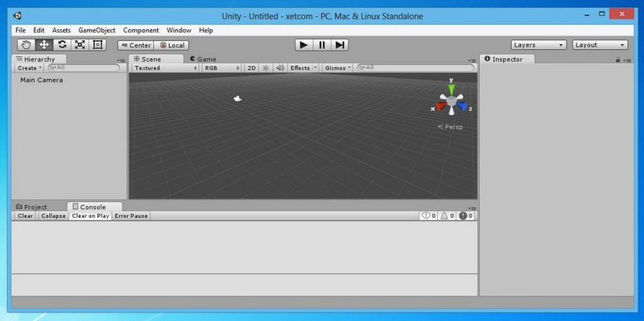Select the Rotate tool
Screen dimensions: 644x321
click(62, 45)
